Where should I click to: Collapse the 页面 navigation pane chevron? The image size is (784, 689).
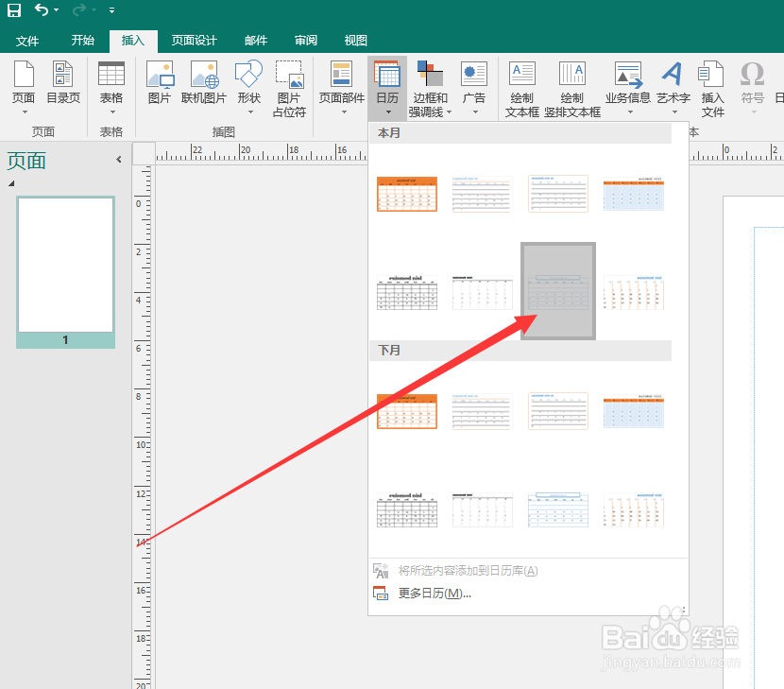coord(118,160)
